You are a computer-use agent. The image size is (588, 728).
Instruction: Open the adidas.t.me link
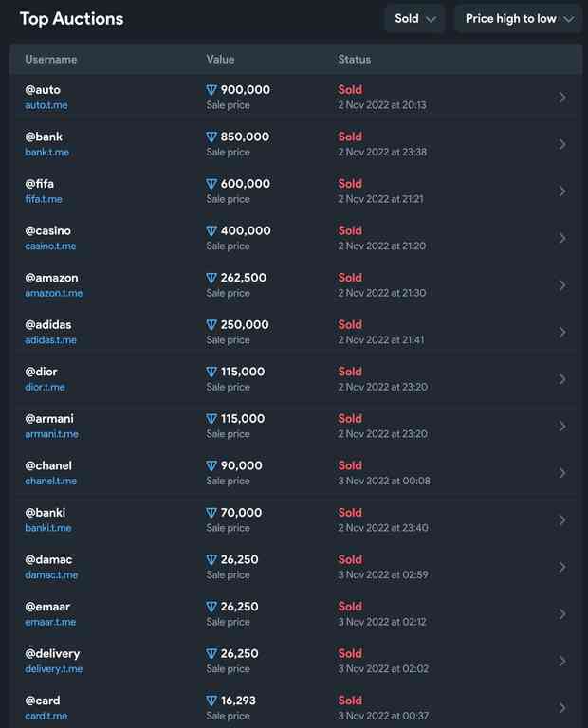coord(50,340)
